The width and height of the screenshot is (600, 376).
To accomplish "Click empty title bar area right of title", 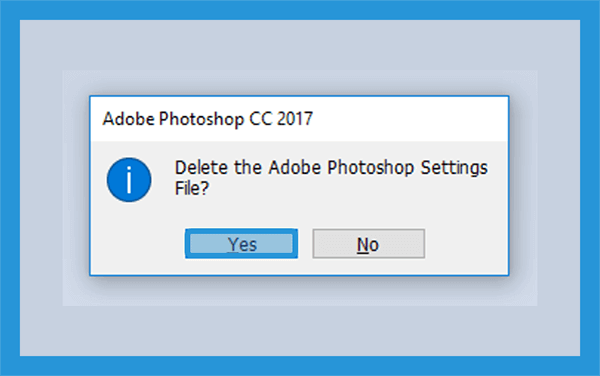I will click(x=409, y=119).
